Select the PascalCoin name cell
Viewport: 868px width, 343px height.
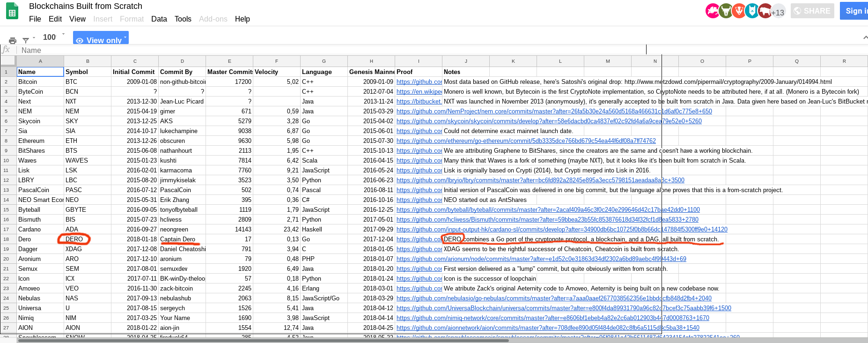[40, 190]
